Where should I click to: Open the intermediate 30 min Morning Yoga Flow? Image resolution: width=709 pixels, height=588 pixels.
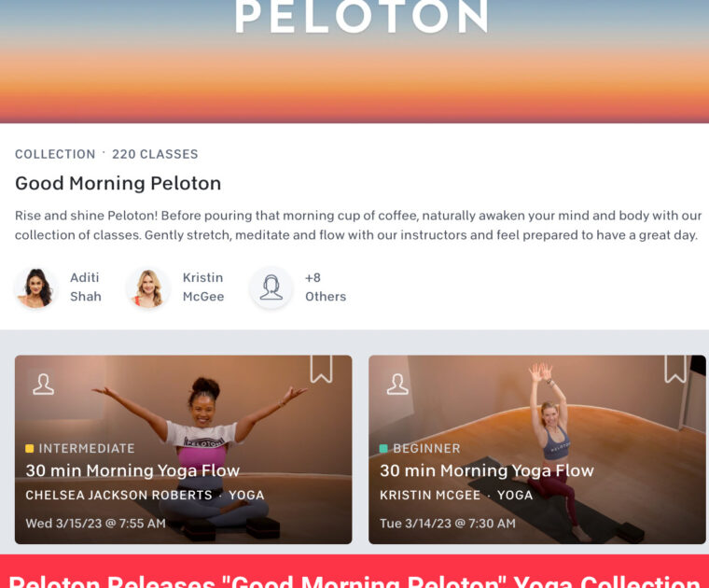coord(132,470)
